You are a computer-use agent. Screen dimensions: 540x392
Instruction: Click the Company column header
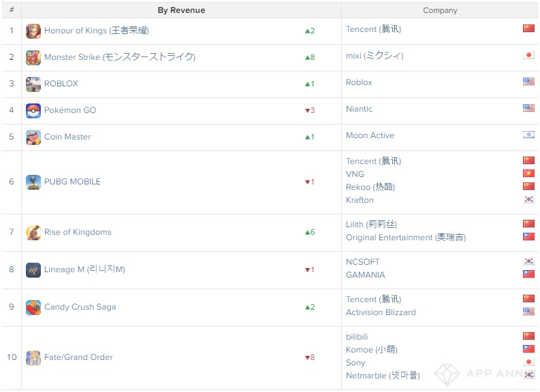(x=440, y=10)
